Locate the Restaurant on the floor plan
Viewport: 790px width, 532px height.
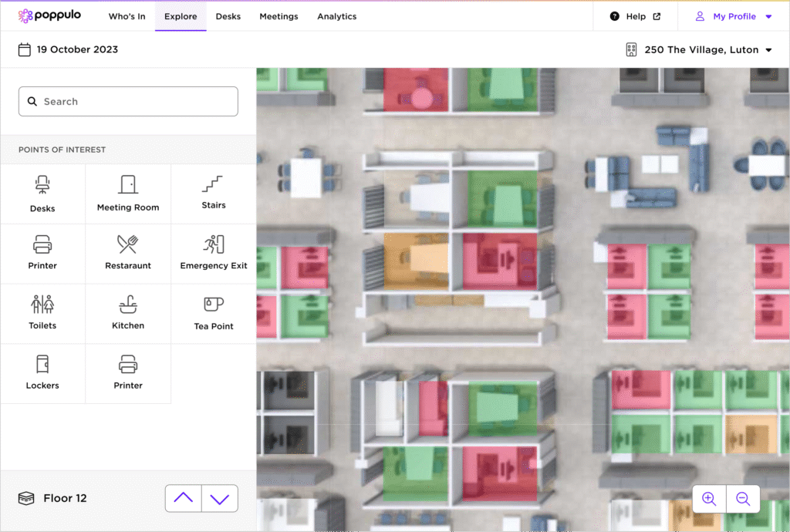pos(128,254)
